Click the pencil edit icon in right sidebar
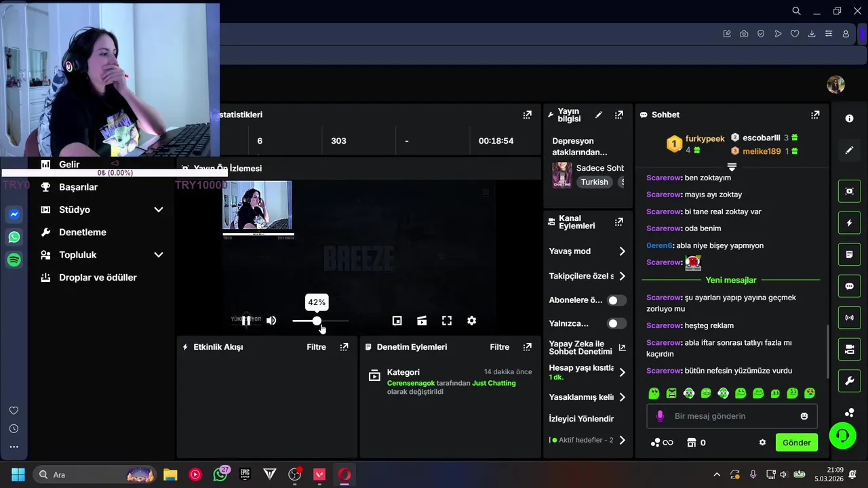Screen dimensions: 868x488 tap(849, 150)
